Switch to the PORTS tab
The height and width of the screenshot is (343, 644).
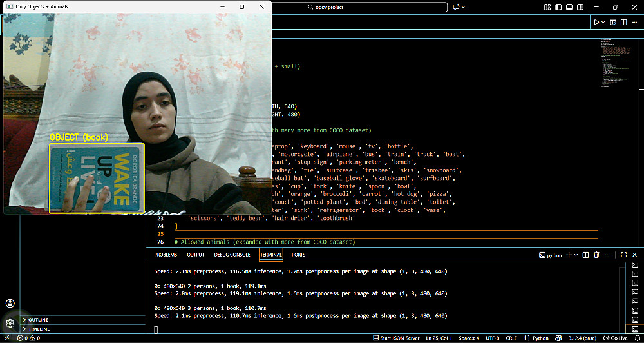[299, 255]
